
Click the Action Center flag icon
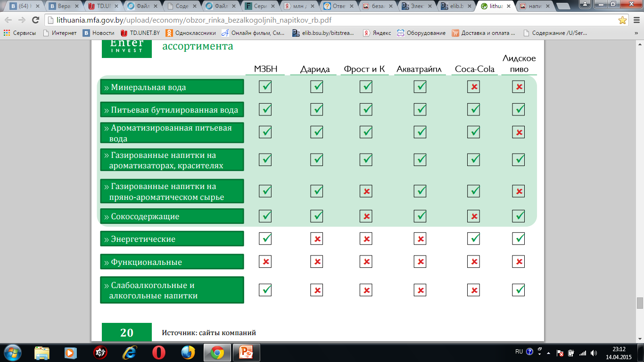[560, 353]
